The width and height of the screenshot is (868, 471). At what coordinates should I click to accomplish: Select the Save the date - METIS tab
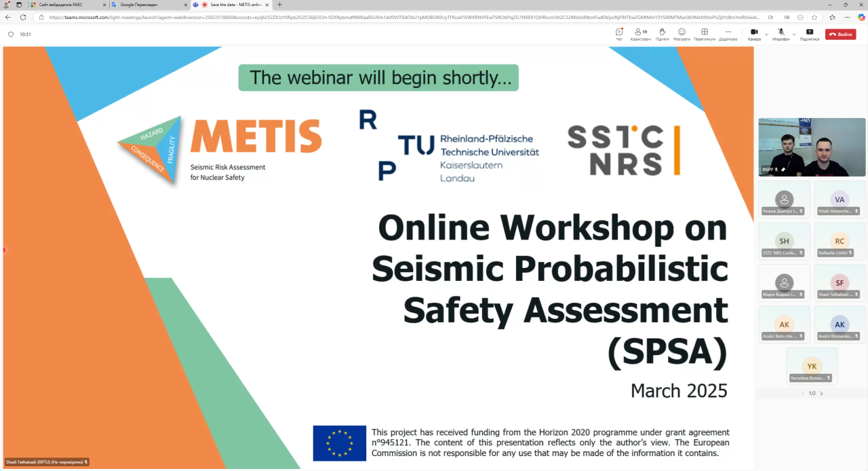(x=231, y=5)
